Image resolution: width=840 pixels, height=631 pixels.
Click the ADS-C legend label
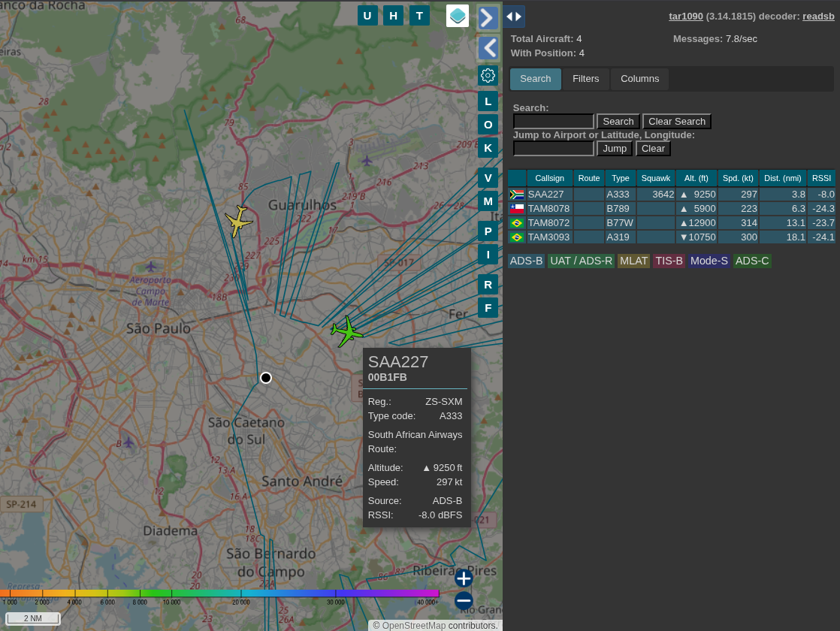click(x=752, y=261)
